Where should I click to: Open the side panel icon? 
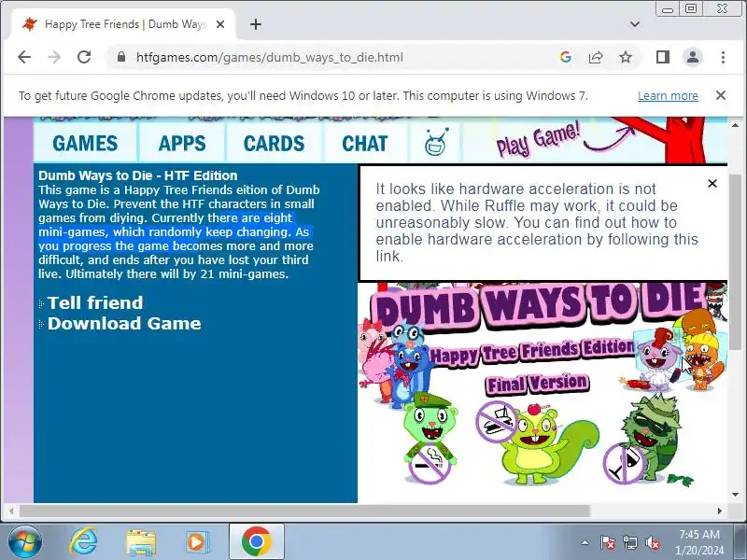tap(663, 57)
